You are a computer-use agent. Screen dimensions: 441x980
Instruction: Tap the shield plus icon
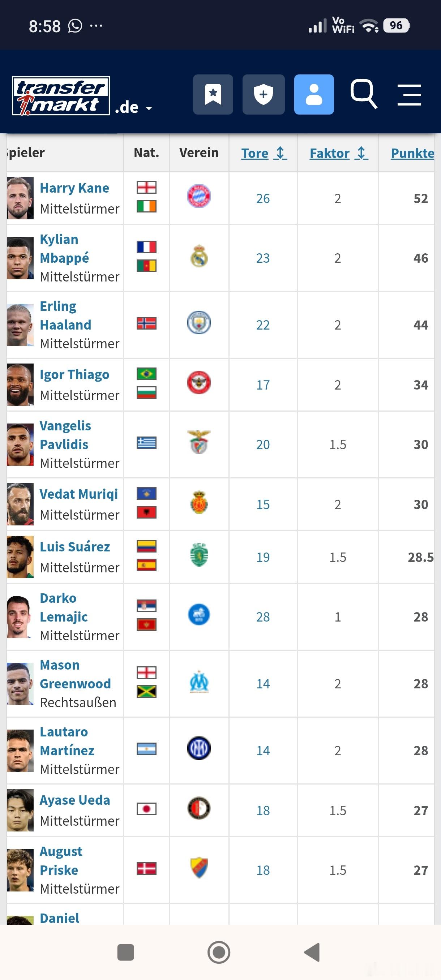click(x=263, y=94)
